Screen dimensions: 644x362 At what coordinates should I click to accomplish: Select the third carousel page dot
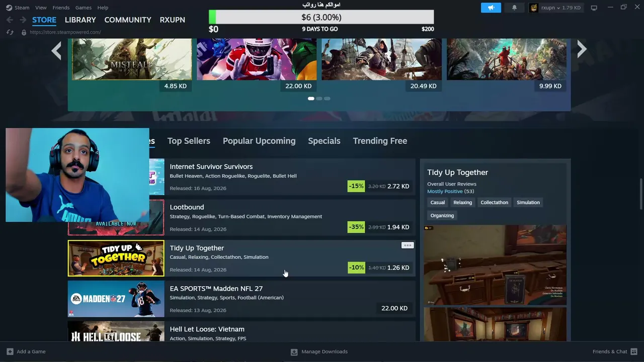(x=327, y=99)
